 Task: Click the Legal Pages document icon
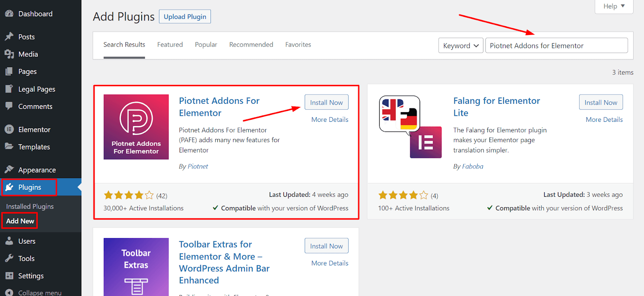tap(9, 89)
